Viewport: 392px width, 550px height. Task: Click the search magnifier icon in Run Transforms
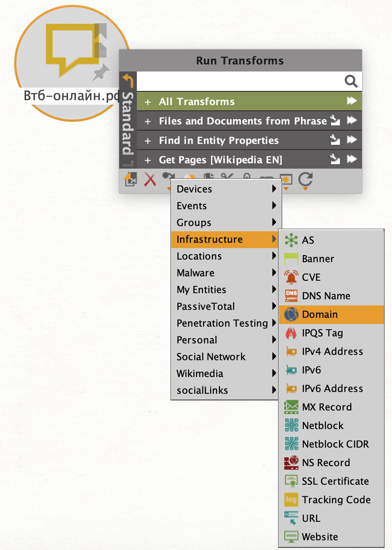point(351,81)
